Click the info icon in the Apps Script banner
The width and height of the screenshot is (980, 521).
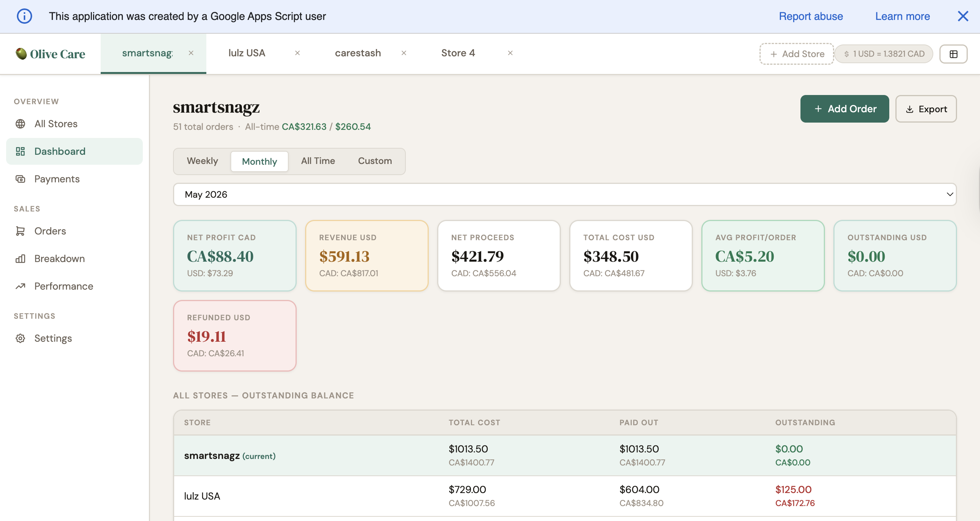(x=24, y=16)
